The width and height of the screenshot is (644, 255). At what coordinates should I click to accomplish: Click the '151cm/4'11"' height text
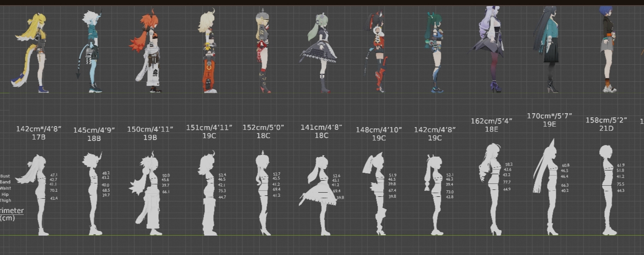(209, 127)
